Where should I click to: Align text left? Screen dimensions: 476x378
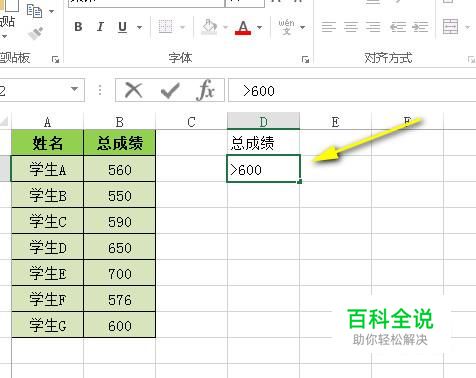tap(329, 27)
